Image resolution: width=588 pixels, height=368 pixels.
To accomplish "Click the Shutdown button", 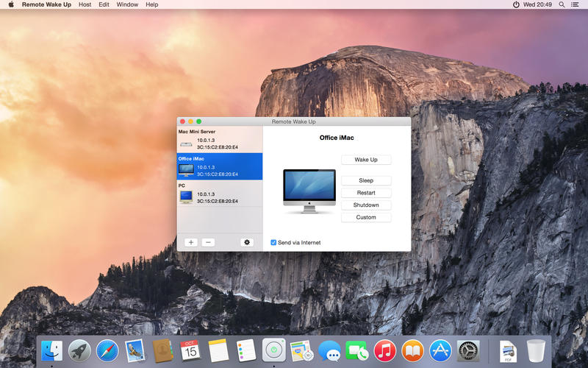I will (x=366, y=205).
